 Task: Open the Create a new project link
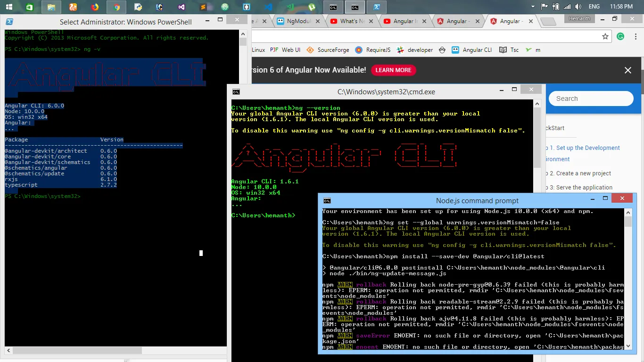(x=578, y=173)
